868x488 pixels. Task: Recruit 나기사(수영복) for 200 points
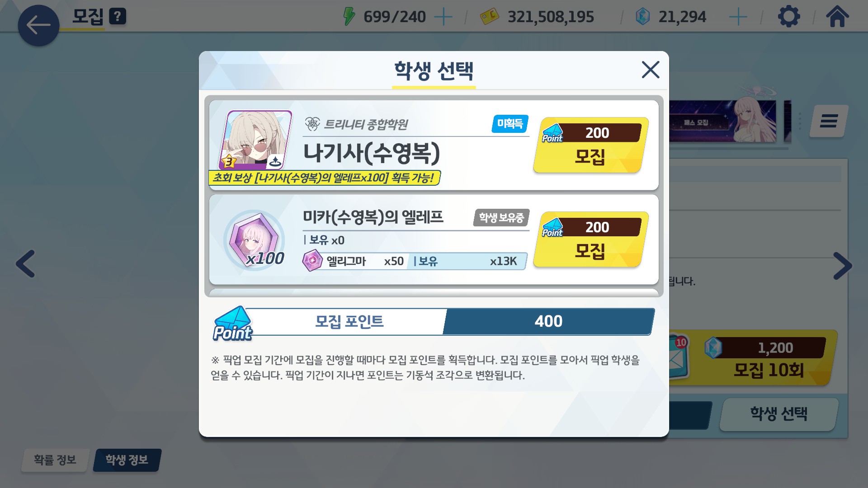[591, 145]
